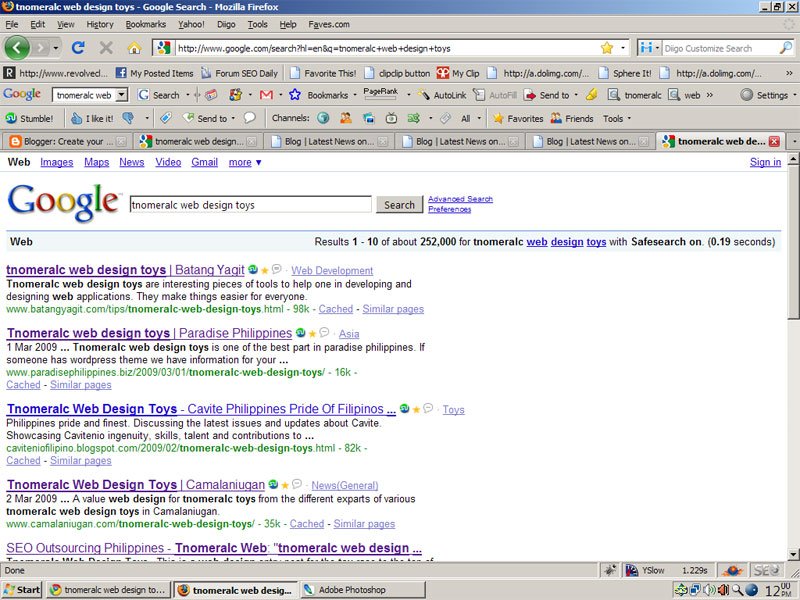Image resolution: width=800 pixels, height=600 pixels.
Task: Click the Diigo Customize Search field
Action: (x=719, y=48)
